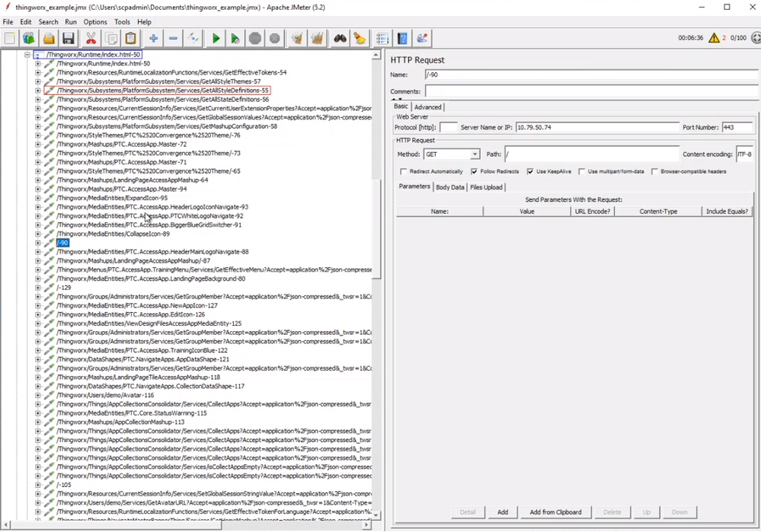Click the Server Name or IP field
This screenshot has width=761, height=532.
point(596,128)
